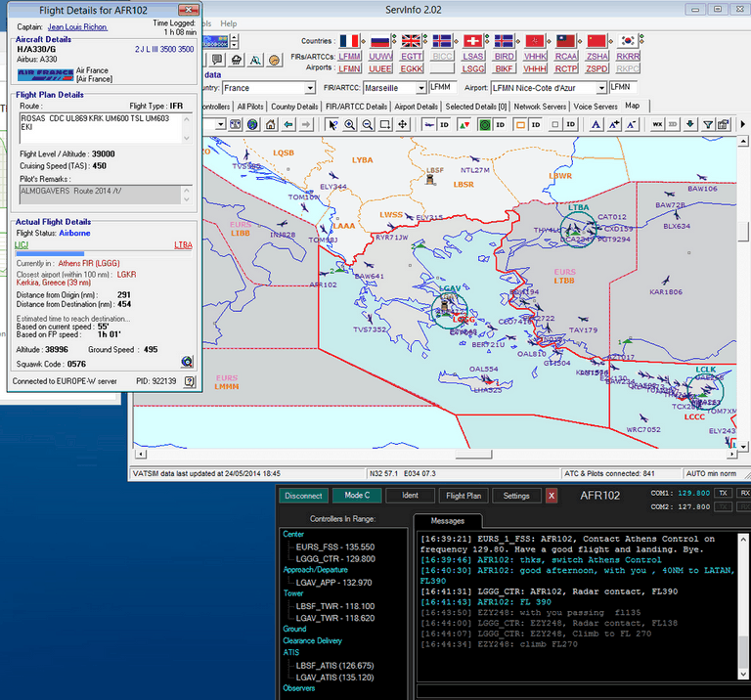
Task: Click the France flag button
Action: point(349,41)
